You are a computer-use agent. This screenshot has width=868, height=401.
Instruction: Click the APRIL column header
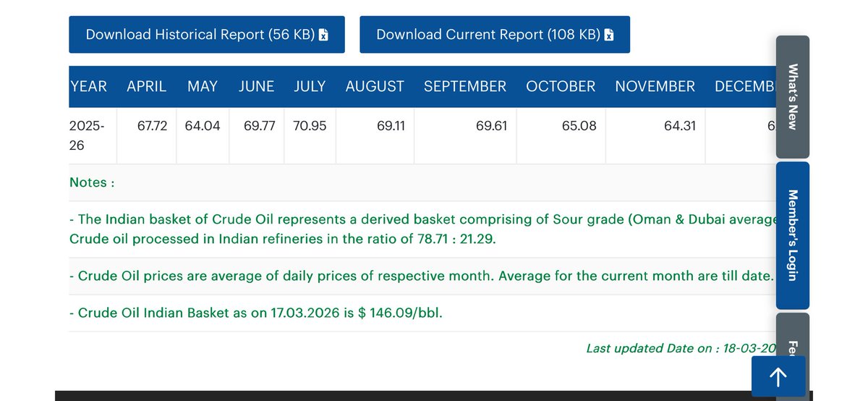pos(146,87)
